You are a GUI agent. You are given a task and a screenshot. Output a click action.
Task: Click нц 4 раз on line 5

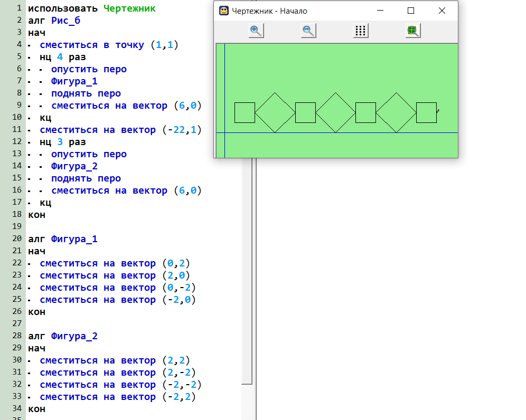pos(63,58)
